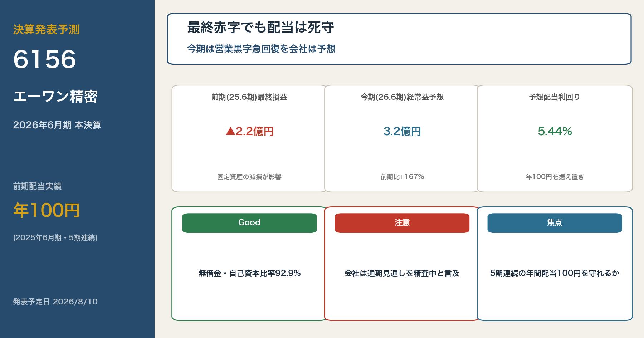
Task: Click the 5期連続の年間配当100円を守れるか text
Action: (x=555, y=273)
